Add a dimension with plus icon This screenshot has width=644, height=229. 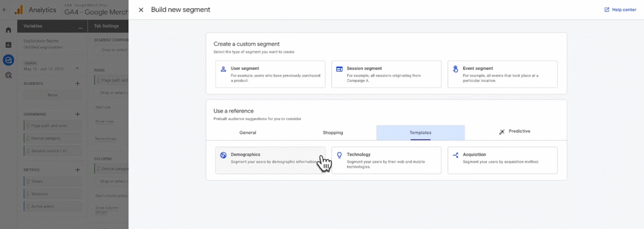point(77,114)
